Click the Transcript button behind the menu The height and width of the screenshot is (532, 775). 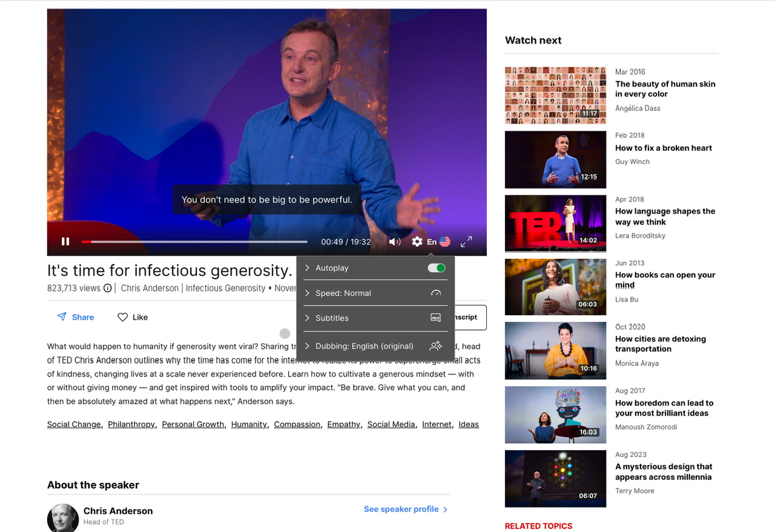470,317
